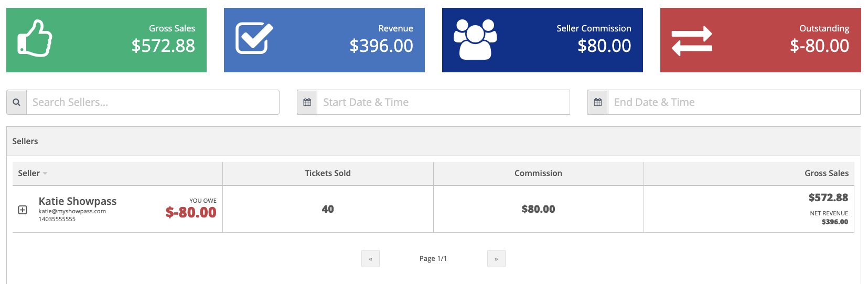This screenshot has height=284, width=868.
Task: Select the Katie Showpass seller name
Action: 78,201
